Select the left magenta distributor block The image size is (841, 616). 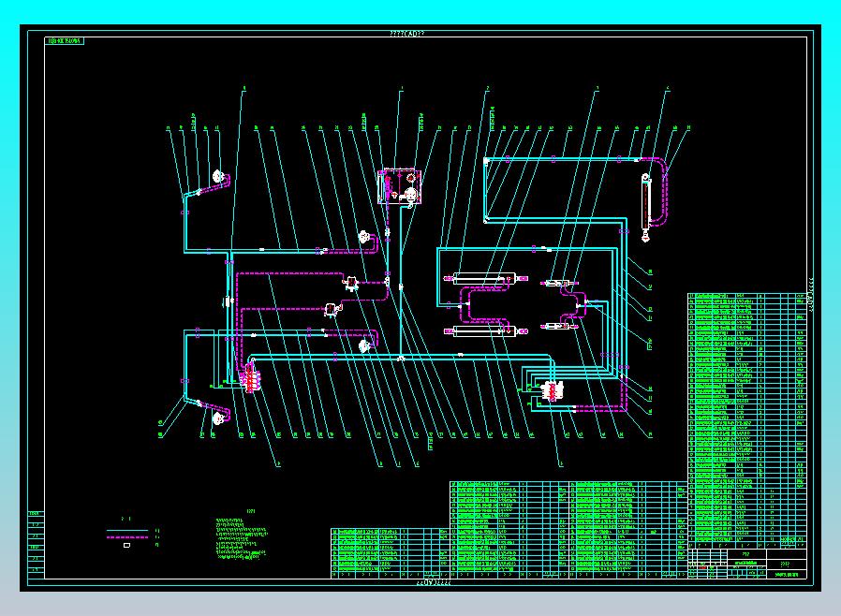(x=251, y=377)
